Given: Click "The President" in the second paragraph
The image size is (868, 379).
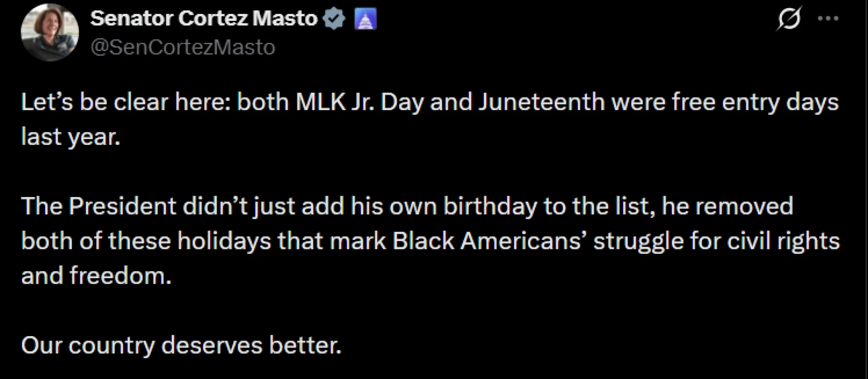Looking at the screenshot, I should coord(99,206).
